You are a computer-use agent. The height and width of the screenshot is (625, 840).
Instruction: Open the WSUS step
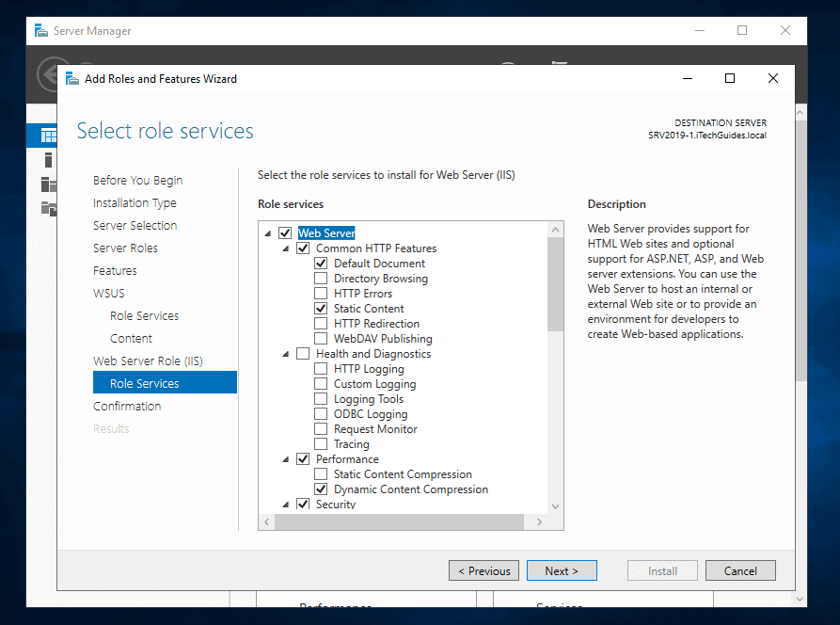[109, 293]
